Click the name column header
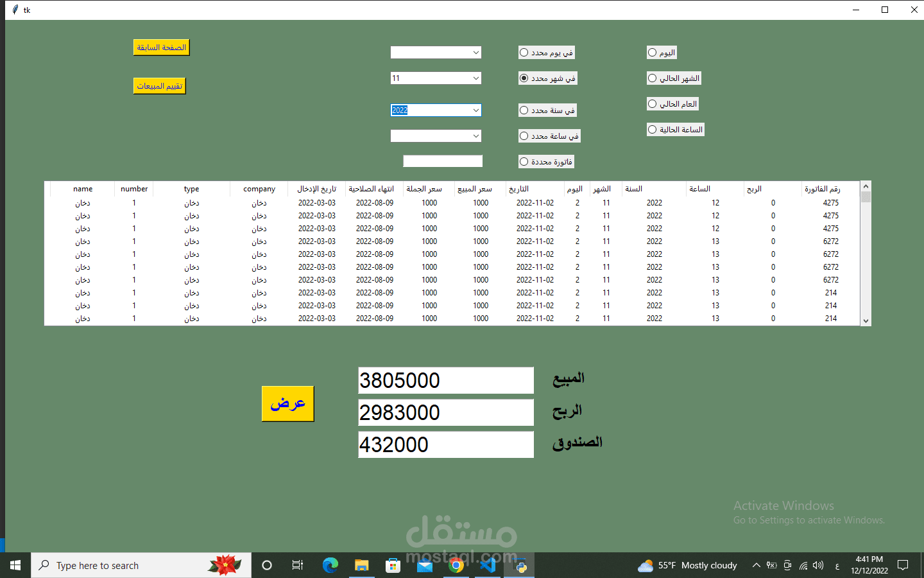 (x=83, y=189)
